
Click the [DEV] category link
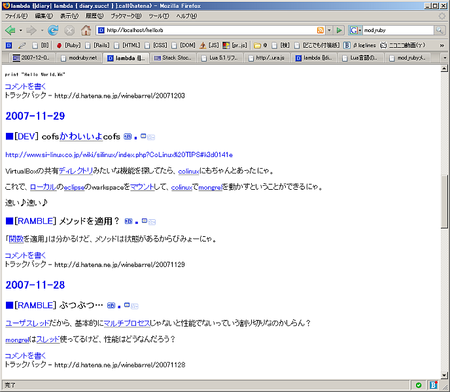coord(26,136)
